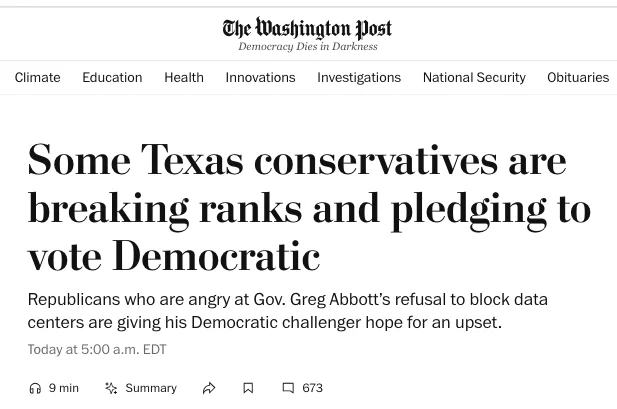Click the Summary text button
617x409 pixels.
pyautogui.click(x=151, y=388)
